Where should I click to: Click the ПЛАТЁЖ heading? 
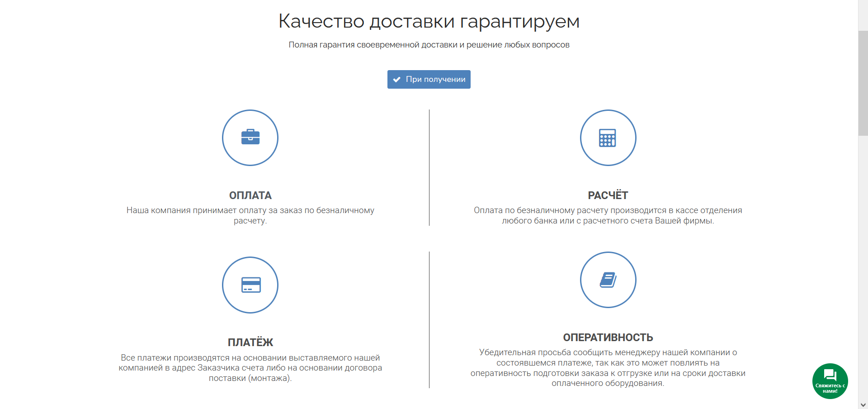(x=250, y=342)
